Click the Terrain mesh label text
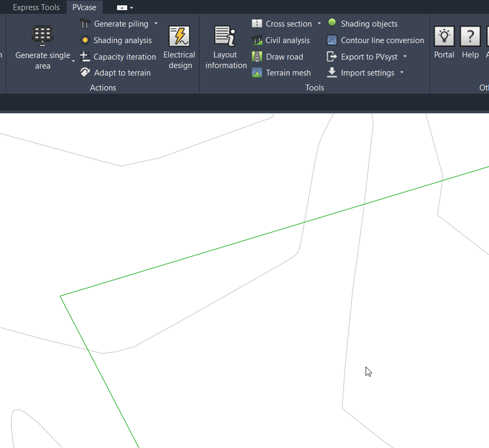 pos(288,73)
